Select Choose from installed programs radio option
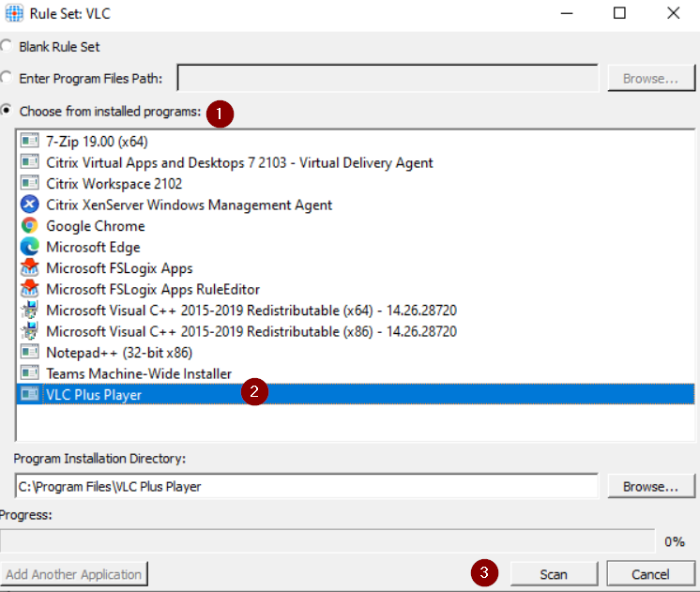700x592 pixels. [x=6, y=111]
